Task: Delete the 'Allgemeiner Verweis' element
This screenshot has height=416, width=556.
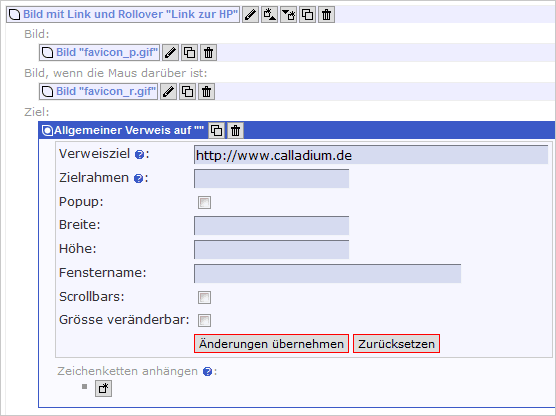Action: click(x=235, y=130)
